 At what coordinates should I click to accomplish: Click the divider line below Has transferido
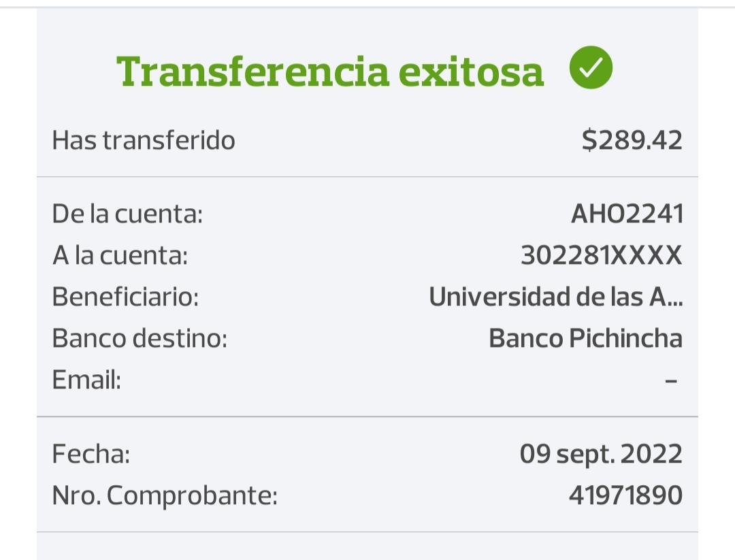[x=367, y=177]
